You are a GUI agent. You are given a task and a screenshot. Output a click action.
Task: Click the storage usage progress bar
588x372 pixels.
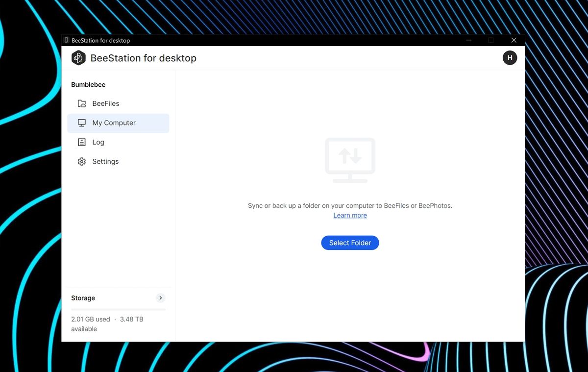coord(118,308)
